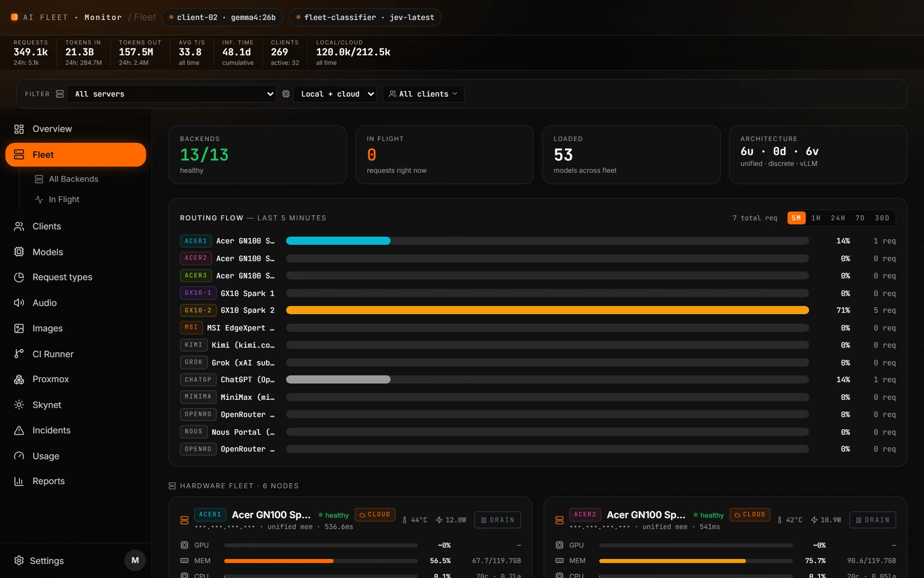Open the Overview grid icon
Screen dimensions: 924x578
pos(19,129)
